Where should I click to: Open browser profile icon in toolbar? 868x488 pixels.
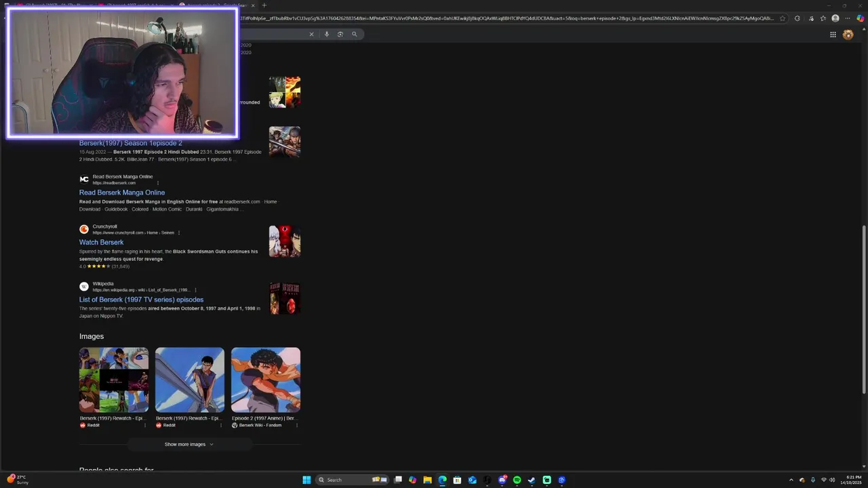pos(835,18)
